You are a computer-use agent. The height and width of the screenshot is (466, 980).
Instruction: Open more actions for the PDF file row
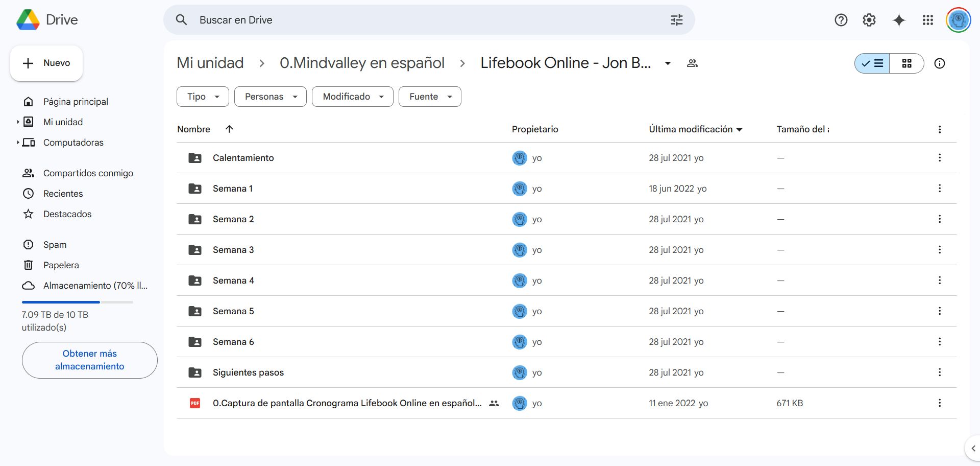click(x=939, y=403)
